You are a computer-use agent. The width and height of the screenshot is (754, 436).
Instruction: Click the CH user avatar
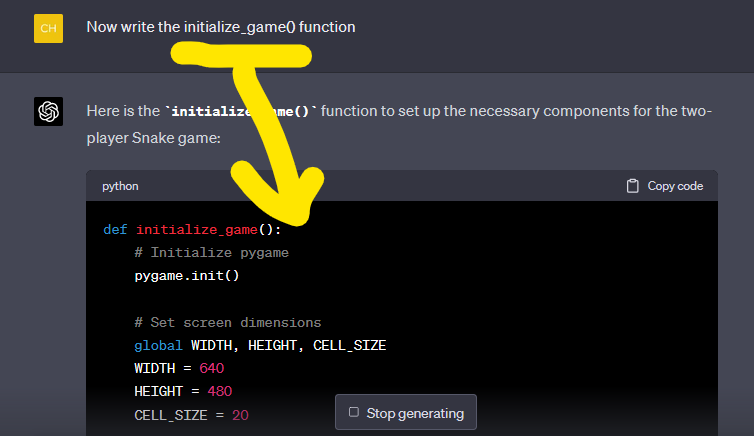(x=48, y=28)
